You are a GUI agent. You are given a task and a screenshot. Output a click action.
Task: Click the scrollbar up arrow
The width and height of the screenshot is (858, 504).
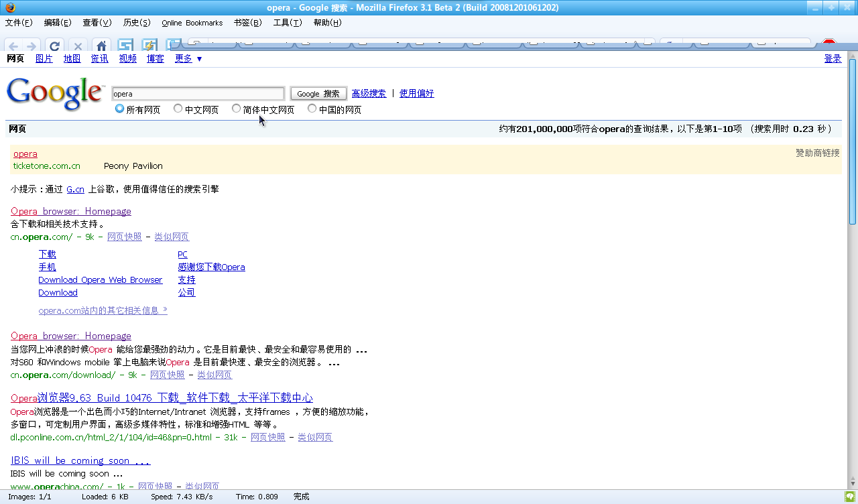853,55
